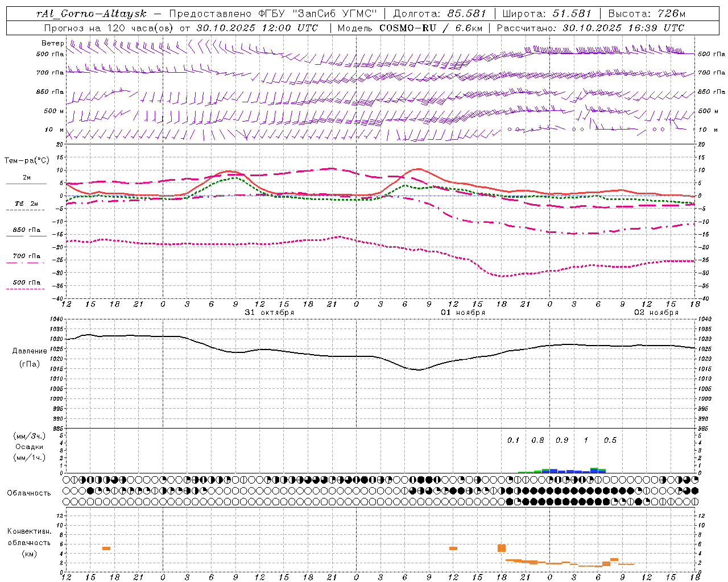728x582 pixels.
Task: Click the Ветер panel label
Action: (53, 43)
